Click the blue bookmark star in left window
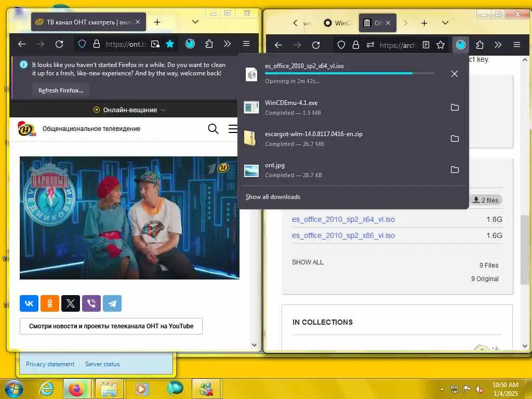The image size is (532, 399). (170, 44)
